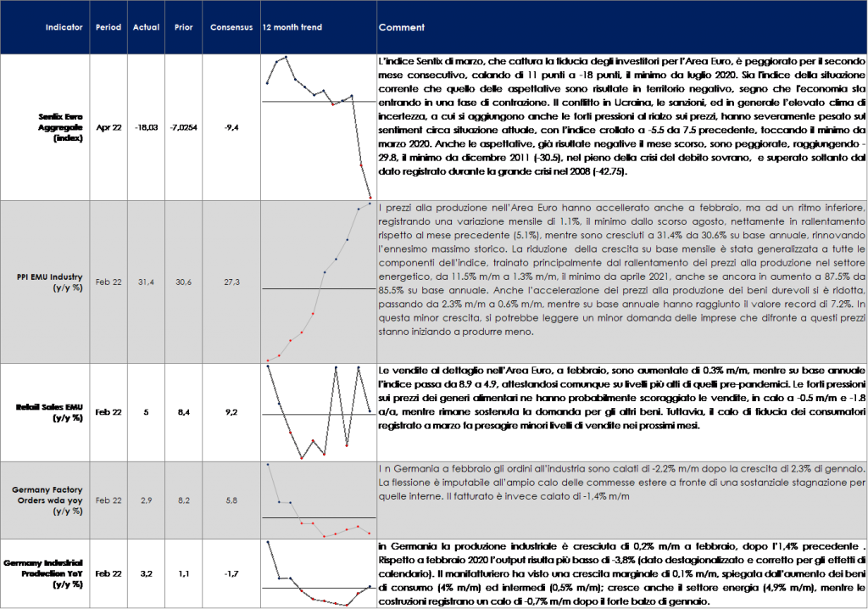Click the Indicator column header
This screenshot has height=609, width=868.
click(x=64, y=27)
